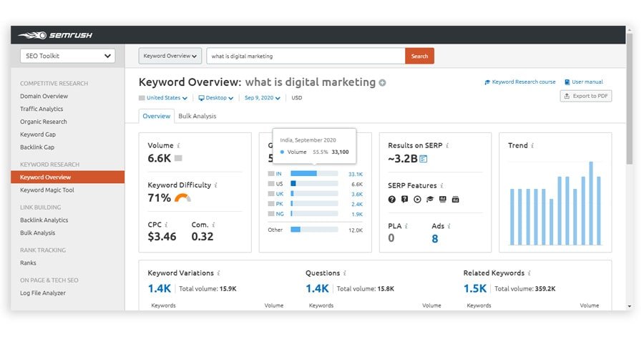Click the India volume bar
The width and height of the screenshot is (644, 342).
[x=314, y=174]
